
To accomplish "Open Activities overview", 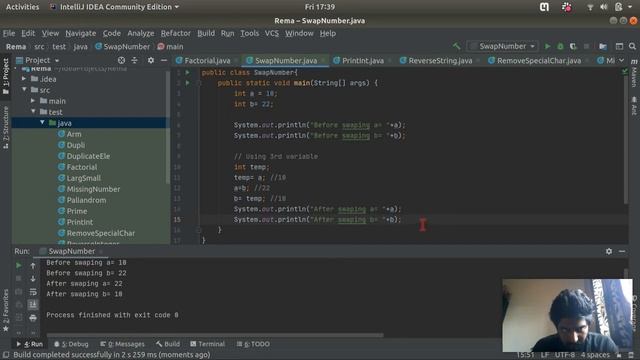I will point(22,7).
